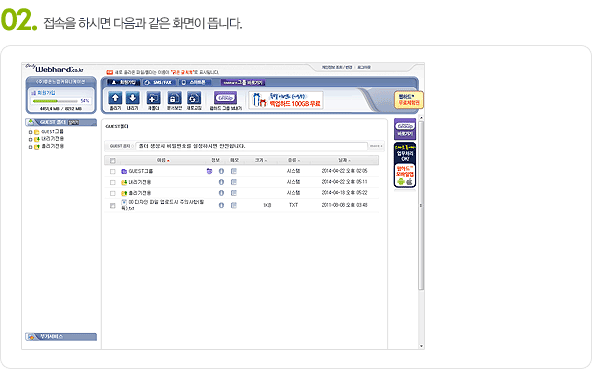Check the checkbox for GUEST그룹 row

point(113,171)
